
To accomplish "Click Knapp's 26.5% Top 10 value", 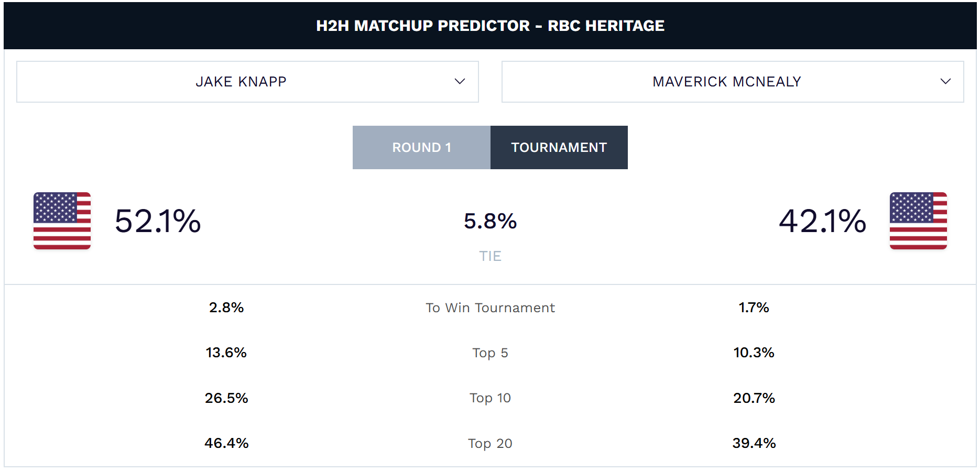I will click(x=226, y=398).
